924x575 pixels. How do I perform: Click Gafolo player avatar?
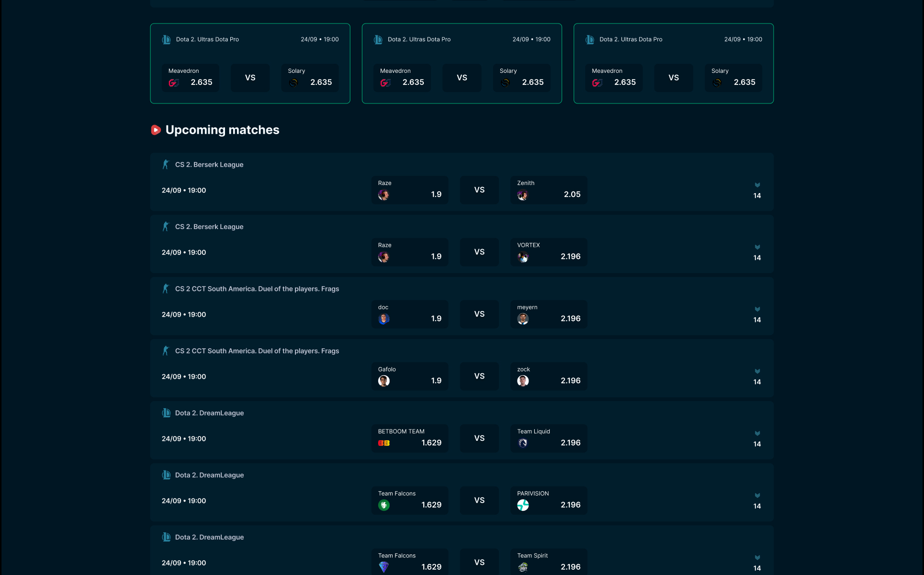(x=384, y=381)
